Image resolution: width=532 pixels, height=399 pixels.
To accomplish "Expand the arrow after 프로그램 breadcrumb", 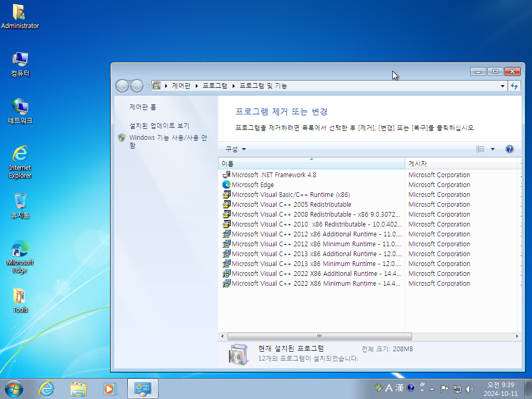I will (x=233, y=86).
